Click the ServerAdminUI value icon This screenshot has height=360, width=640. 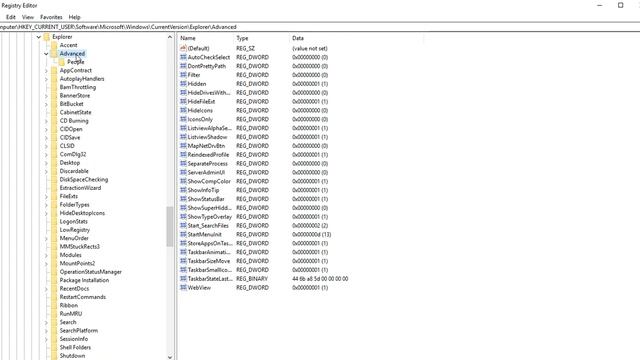point(183,172)
